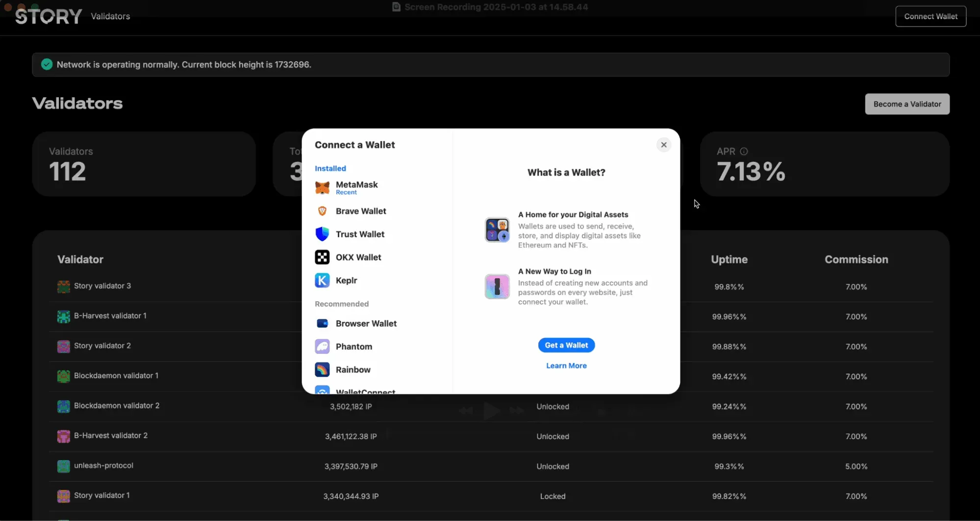Click the Story validator 3 avatar
This screenshot has height=521, width=980.
[64, 287]
